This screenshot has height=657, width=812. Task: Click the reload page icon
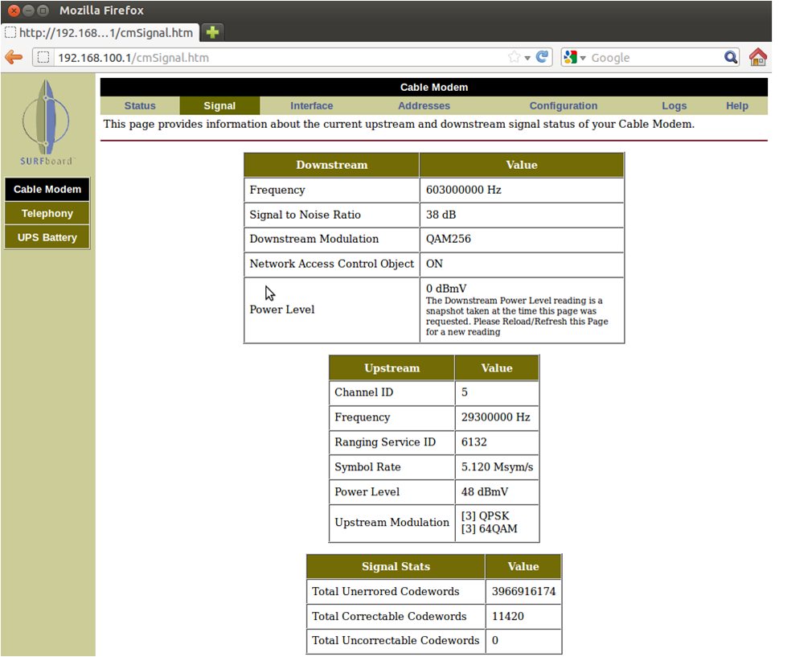[543, 57]
